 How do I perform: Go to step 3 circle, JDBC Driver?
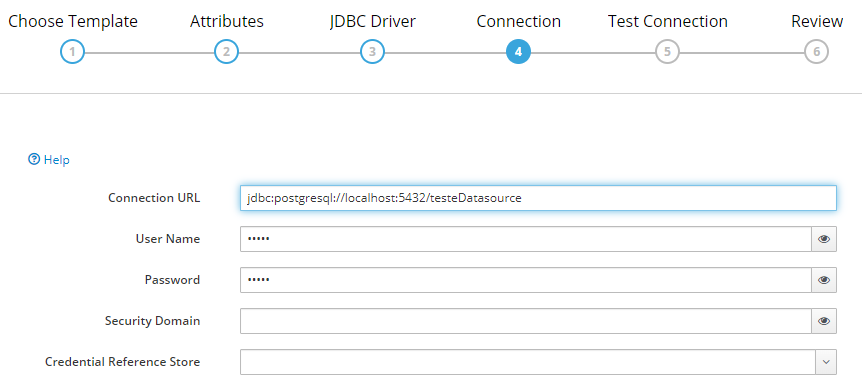click(372, 52)
